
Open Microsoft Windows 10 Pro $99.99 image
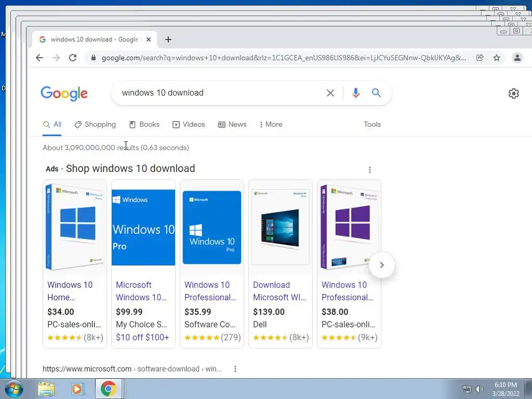[x=143, y=228]
